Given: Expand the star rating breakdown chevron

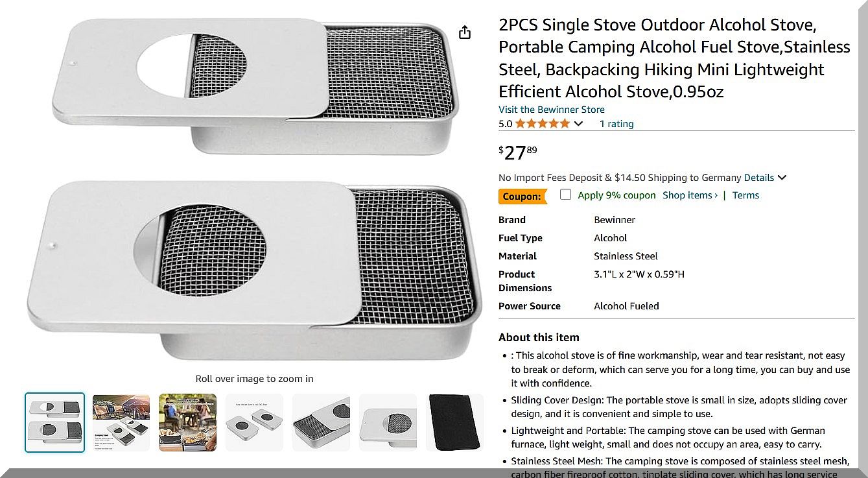Looking at the screenshot, I should point(579,124).
